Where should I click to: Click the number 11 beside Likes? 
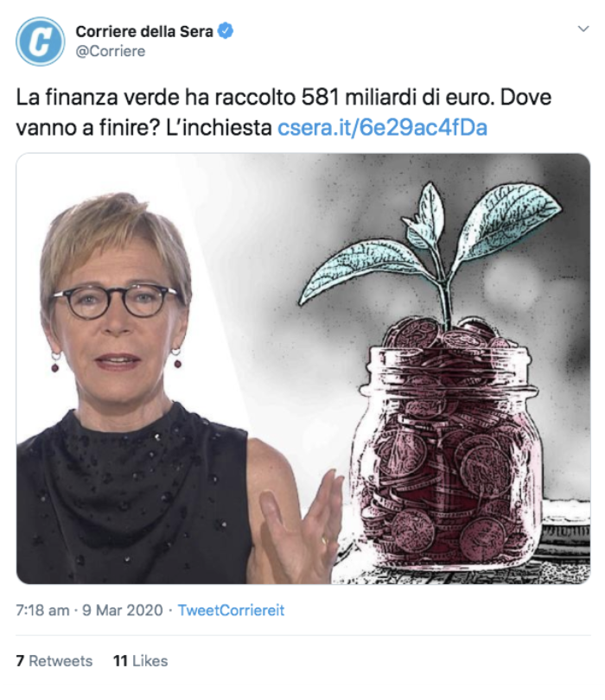(x=120, y=661)
